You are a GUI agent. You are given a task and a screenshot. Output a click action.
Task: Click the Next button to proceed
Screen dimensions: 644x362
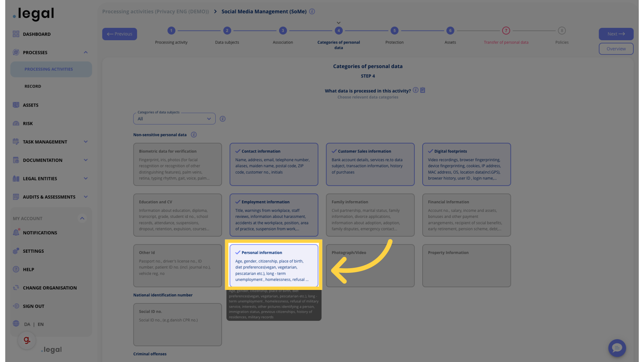click(616, 34)
